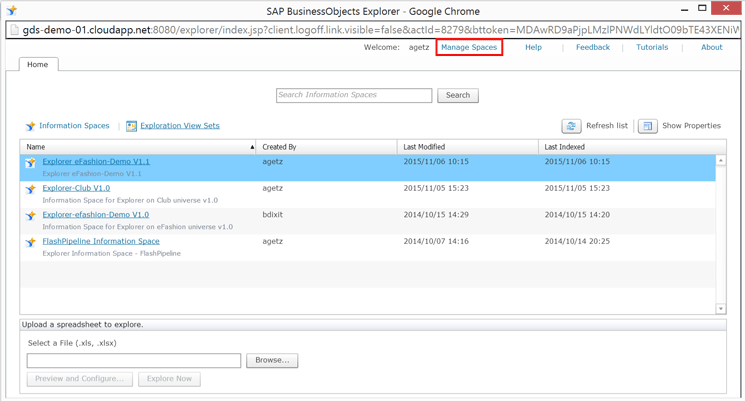Click the browser address bar URL
Viewport: 745px width, 401px height.
381,30
